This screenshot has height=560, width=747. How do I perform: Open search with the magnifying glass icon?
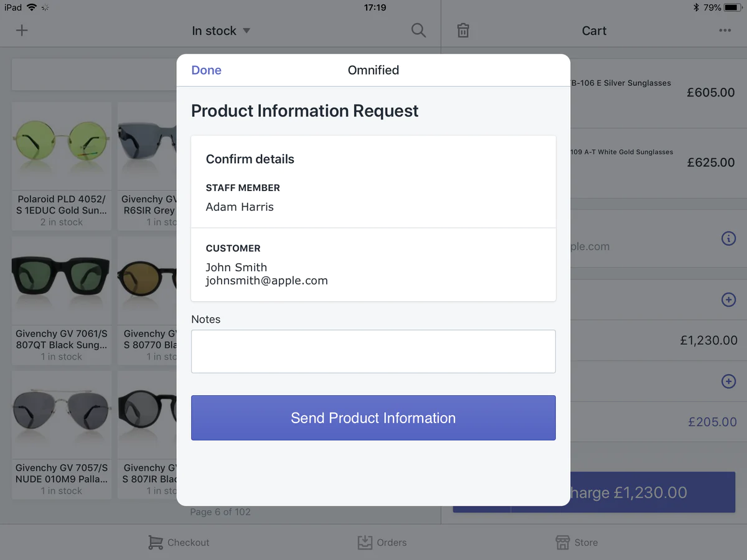418,30
